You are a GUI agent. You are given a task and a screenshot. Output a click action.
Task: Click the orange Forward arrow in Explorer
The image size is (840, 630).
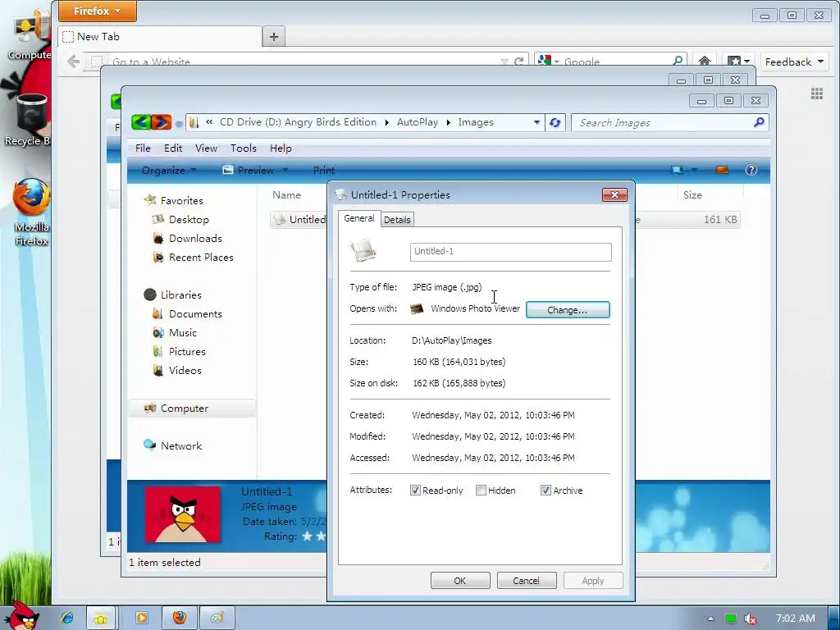(x=162, y=123)
